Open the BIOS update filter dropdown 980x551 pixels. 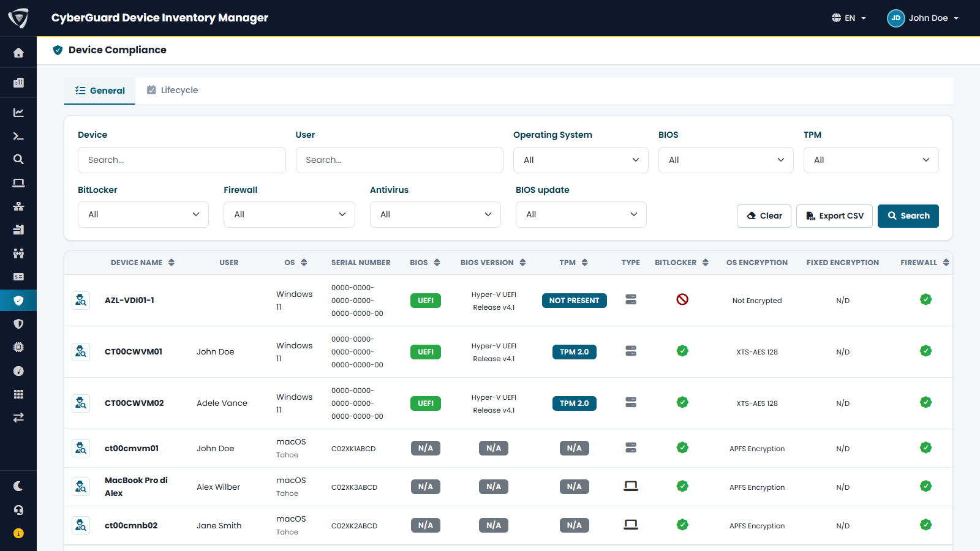581,214
